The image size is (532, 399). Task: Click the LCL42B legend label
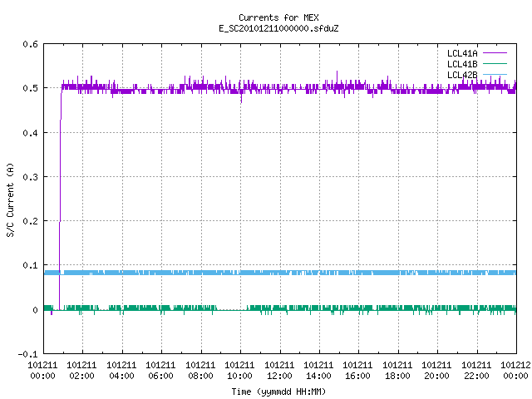click(462, 75)
